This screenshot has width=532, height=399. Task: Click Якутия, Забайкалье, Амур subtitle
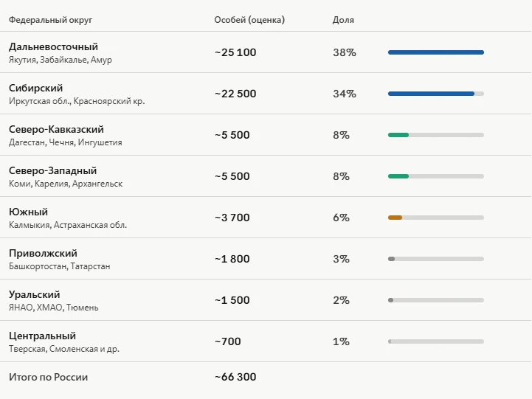pyautogui.click(x=61, y=60)
